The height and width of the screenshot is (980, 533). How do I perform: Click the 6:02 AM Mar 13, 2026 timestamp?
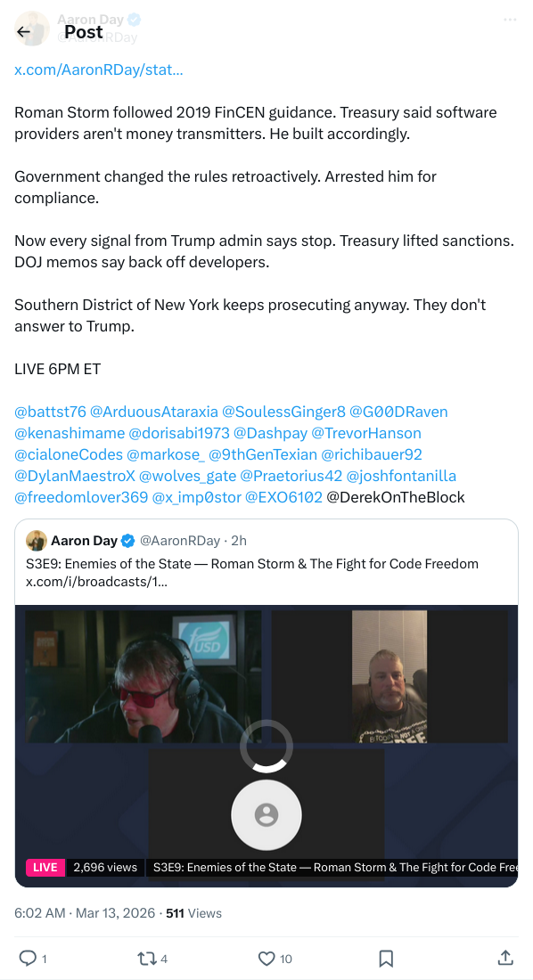coord(85,913)
